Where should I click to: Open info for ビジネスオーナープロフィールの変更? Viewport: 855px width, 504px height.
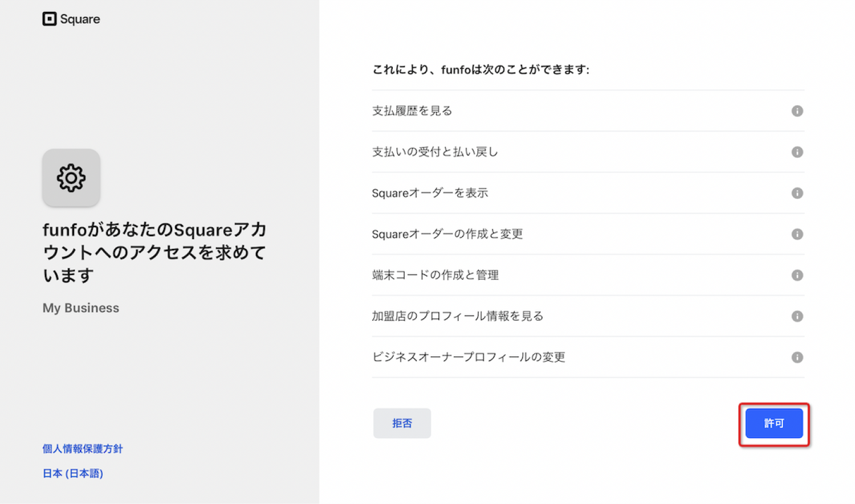(797, 357)
